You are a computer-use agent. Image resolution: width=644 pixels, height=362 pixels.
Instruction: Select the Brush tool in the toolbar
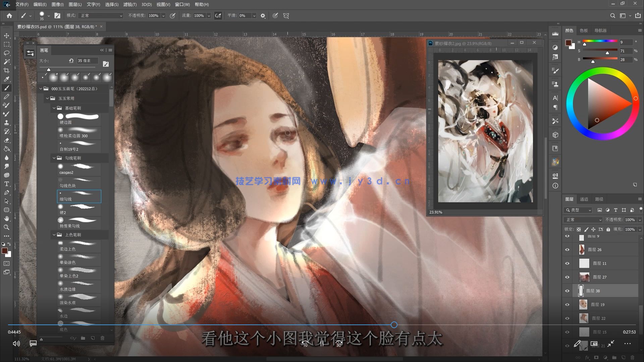pyautogui.click(x=7, y=88)
